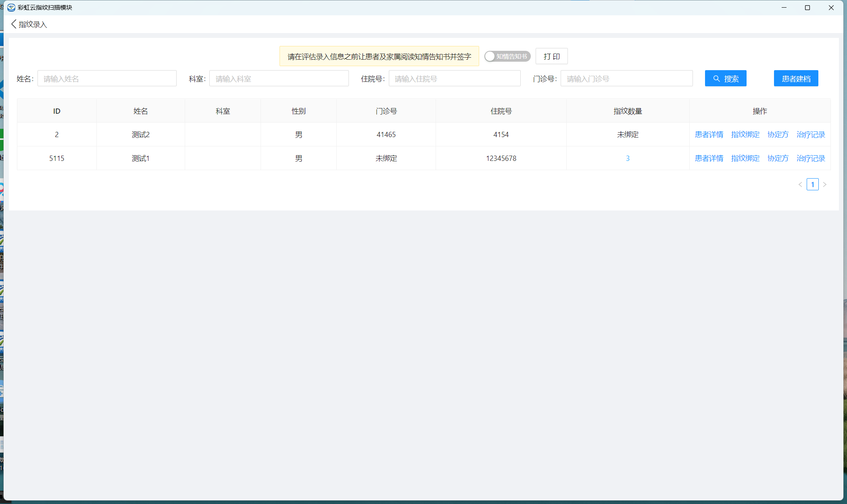Go to previous page arrow
The width and height of the screenshot is (847, 504).
[800, 185]
